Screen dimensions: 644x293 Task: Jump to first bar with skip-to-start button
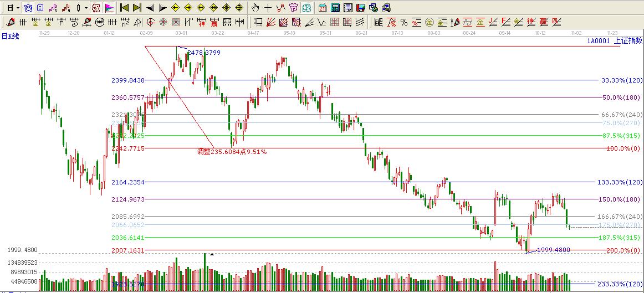[x=124, y=8]
